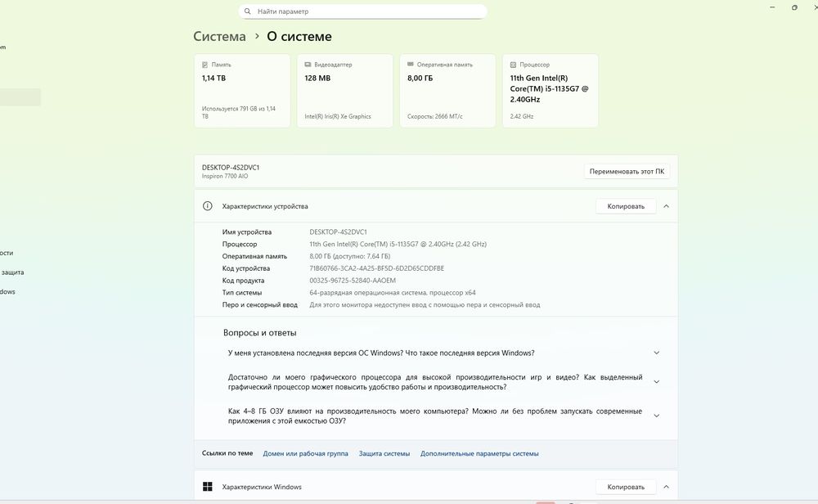
Task: Open the "Память" storage card
Action: coord(242,91)
